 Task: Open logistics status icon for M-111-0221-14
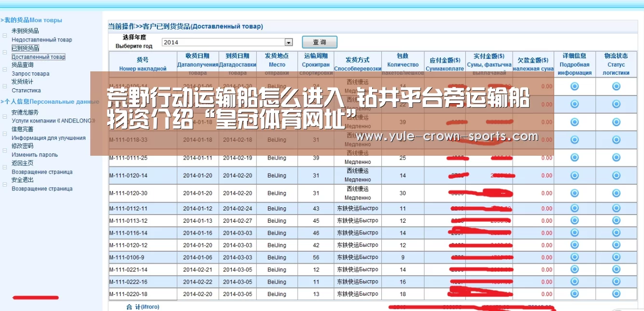pos(616,270)
